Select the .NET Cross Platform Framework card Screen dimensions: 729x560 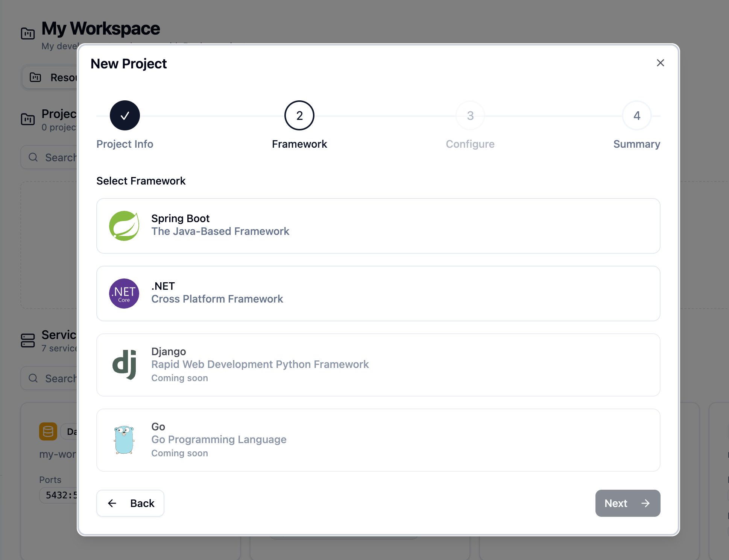[x=378, y=294]
